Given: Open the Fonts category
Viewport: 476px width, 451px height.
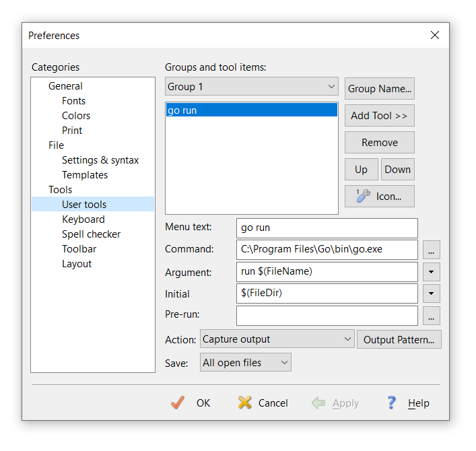Looking at the screenshot, I should (73, 101).
